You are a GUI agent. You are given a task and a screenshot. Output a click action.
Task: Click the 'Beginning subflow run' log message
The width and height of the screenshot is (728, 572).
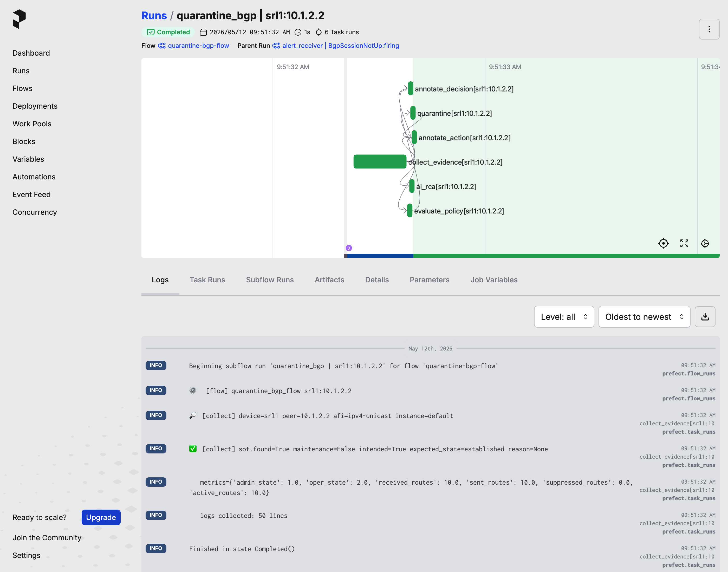click(343, 366)
